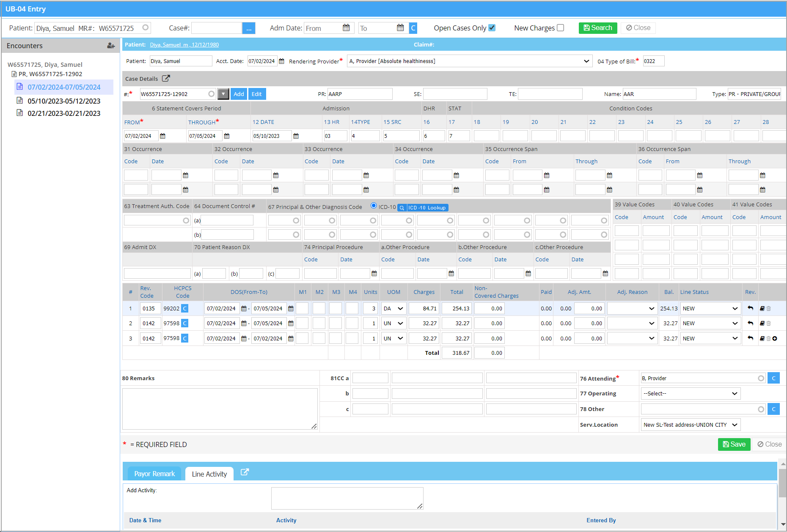Pop out the Line Activity panel
This screenshot has height=532, width=787.
245,472
